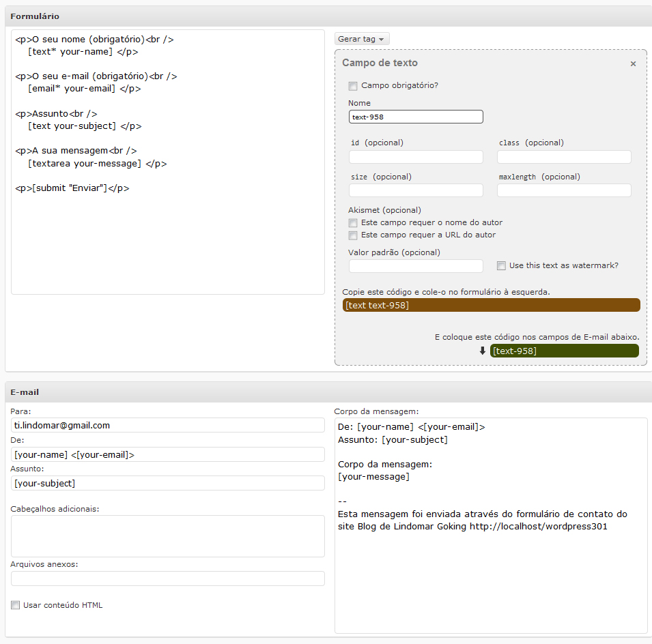The height and width of the screenshot is (644, 652).
Task: Check 'Este campo requer o nome do autor'
Action: [x=352, y=223]
